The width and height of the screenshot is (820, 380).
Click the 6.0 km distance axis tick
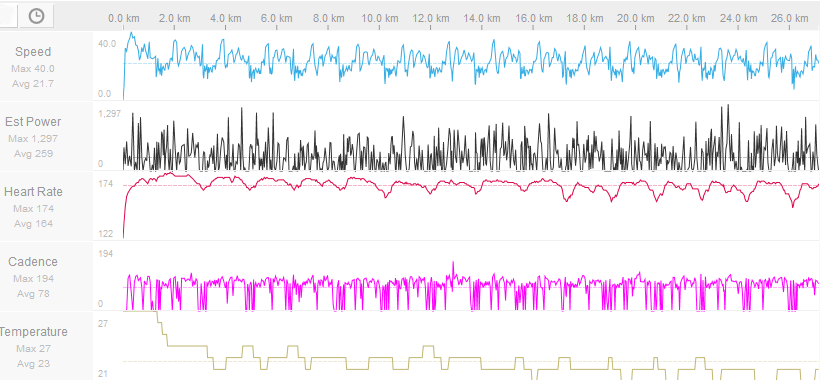(276, 18)
